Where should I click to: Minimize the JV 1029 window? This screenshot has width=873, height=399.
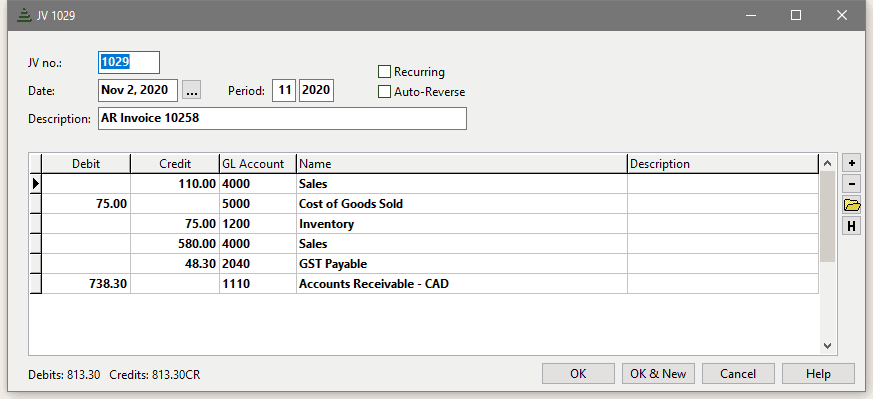(x=751, y=16)
